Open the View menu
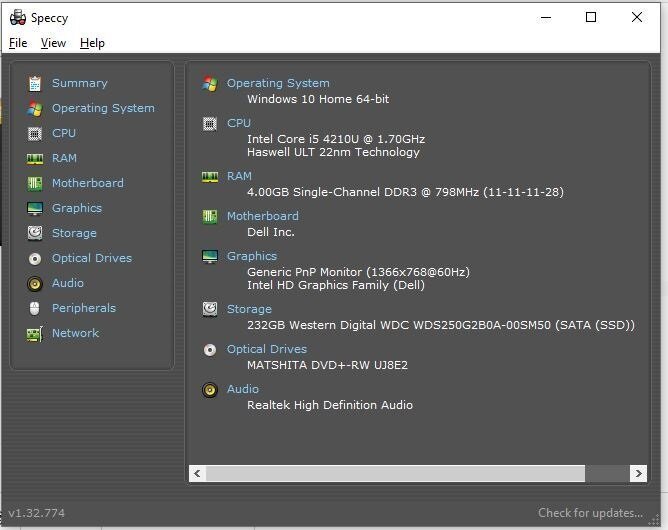This screenshot has height=530, width=668. (53, 43)
